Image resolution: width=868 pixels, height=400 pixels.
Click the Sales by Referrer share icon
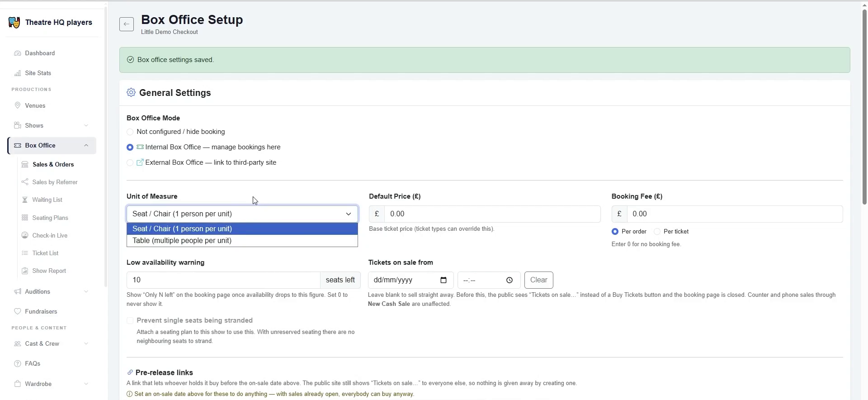point(25,182)
